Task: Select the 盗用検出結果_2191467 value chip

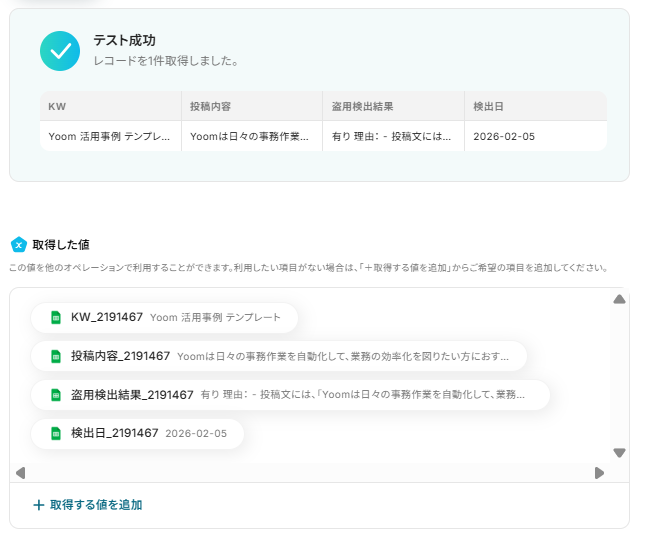Action: (291, 395)
